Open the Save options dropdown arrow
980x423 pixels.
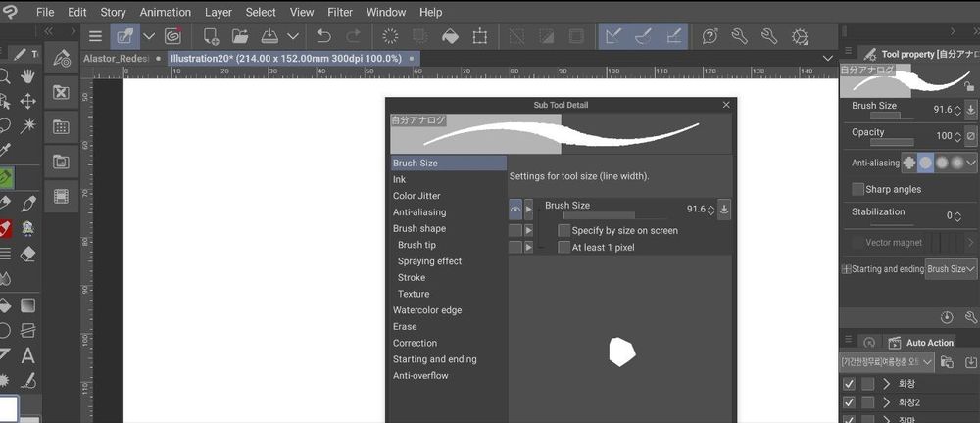[292, 36]
